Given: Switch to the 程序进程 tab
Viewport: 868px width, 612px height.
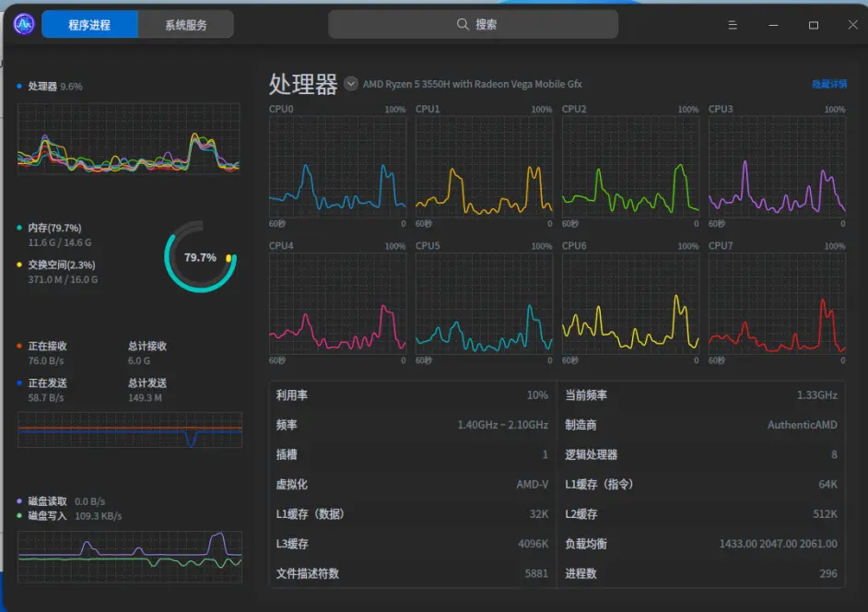Looking at the screenshot, I should tap(89, 24).
